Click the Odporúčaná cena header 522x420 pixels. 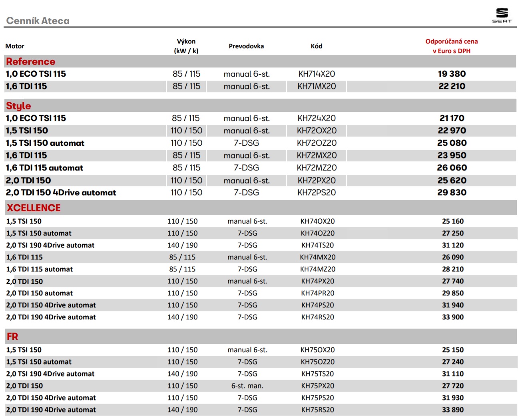pyautogui.click(x=452, y=46)
